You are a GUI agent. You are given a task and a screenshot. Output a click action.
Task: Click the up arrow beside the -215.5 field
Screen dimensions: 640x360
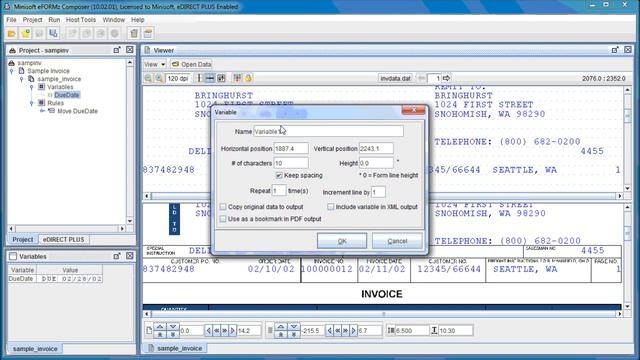(281, 327)
